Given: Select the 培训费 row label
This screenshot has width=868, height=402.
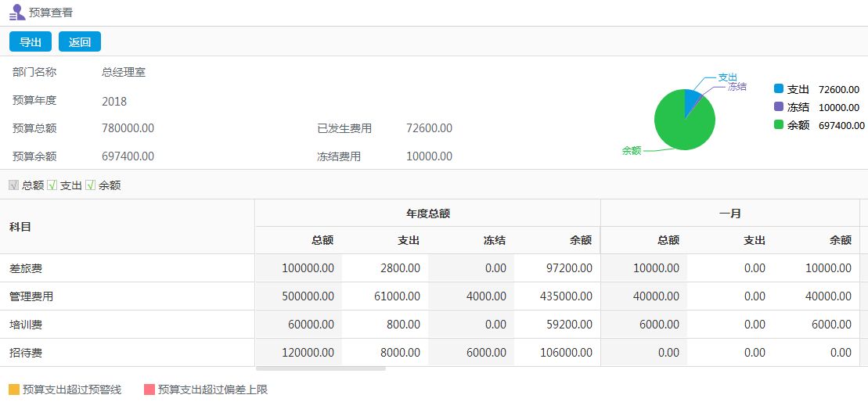Looking at the screenshot, I should pos(26,325).
